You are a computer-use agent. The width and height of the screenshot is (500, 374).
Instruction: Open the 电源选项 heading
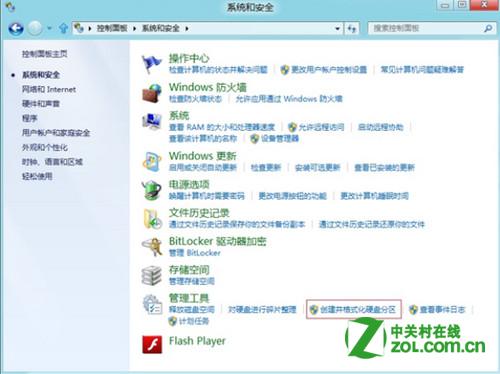(x=189, y=185)
